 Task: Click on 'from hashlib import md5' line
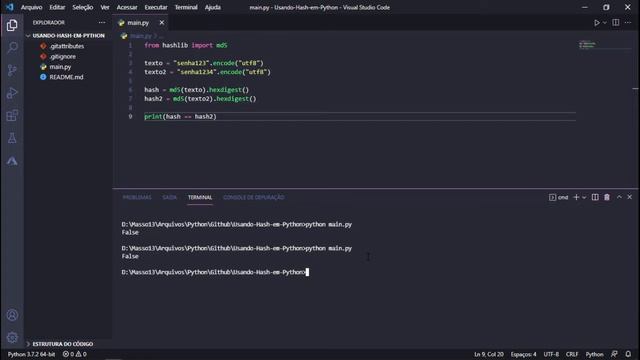pos(185,45)
